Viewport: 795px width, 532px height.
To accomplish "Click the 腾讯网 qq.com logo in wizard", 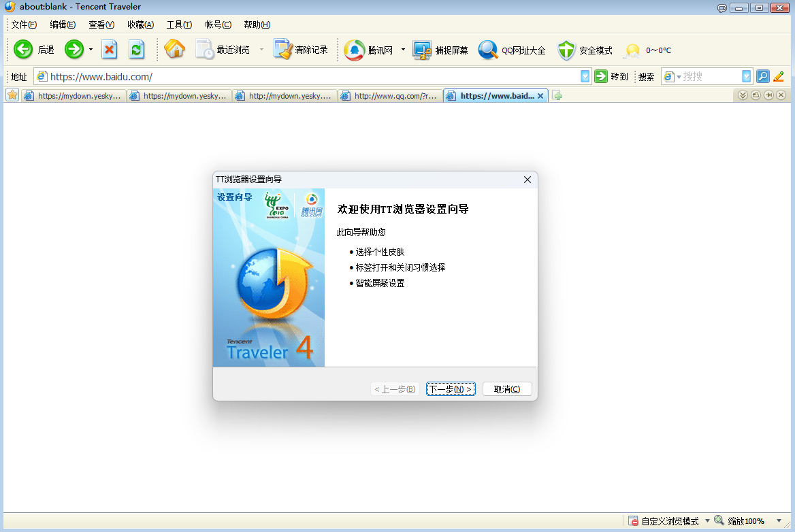I will point(312,205).
